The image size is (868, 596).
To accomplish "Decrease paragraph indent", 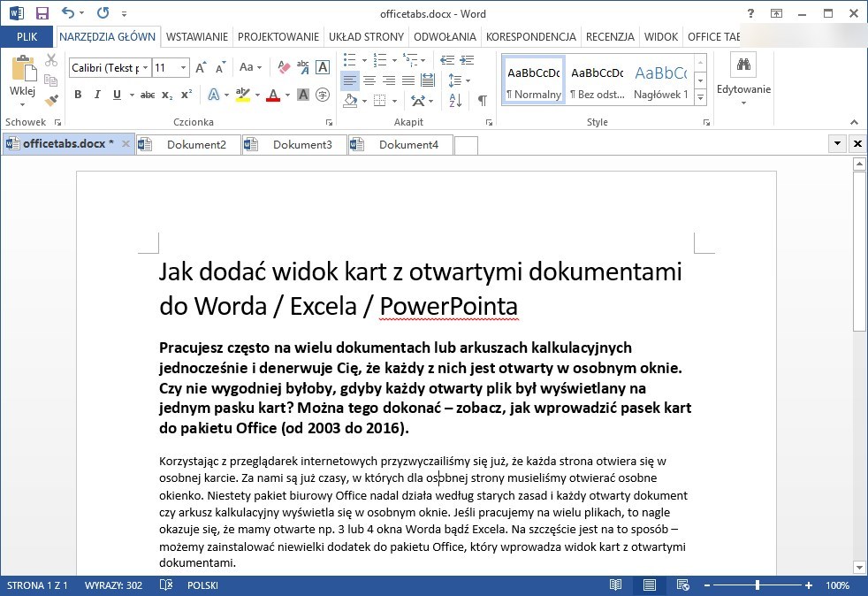I will tap(447, 60).
